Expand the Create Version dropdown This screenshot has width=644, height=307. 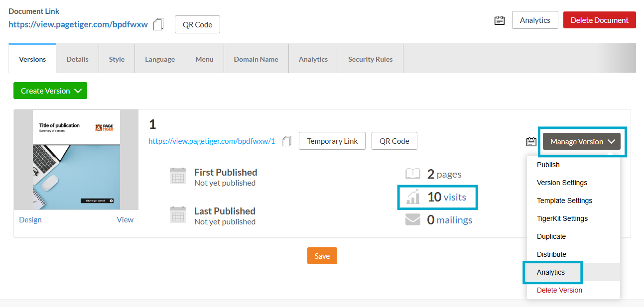point(50,91)
